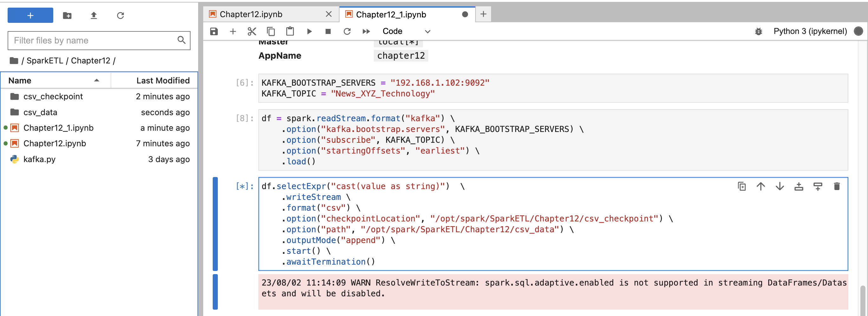The height and width of the screenshot is (316, 868).
Task: Open the cell type Code dropdown
Action: point(406,31)
